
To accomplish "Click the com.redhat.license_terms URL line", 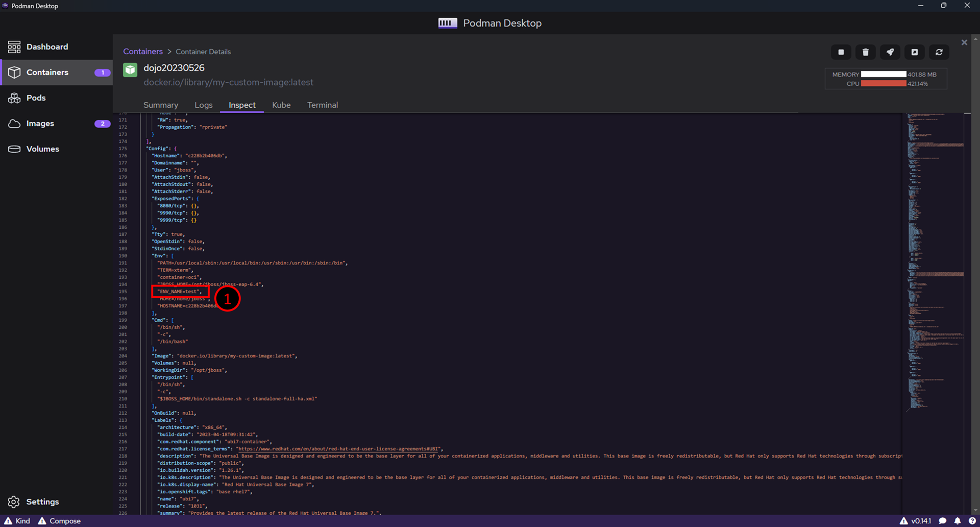I will point(300,449).
